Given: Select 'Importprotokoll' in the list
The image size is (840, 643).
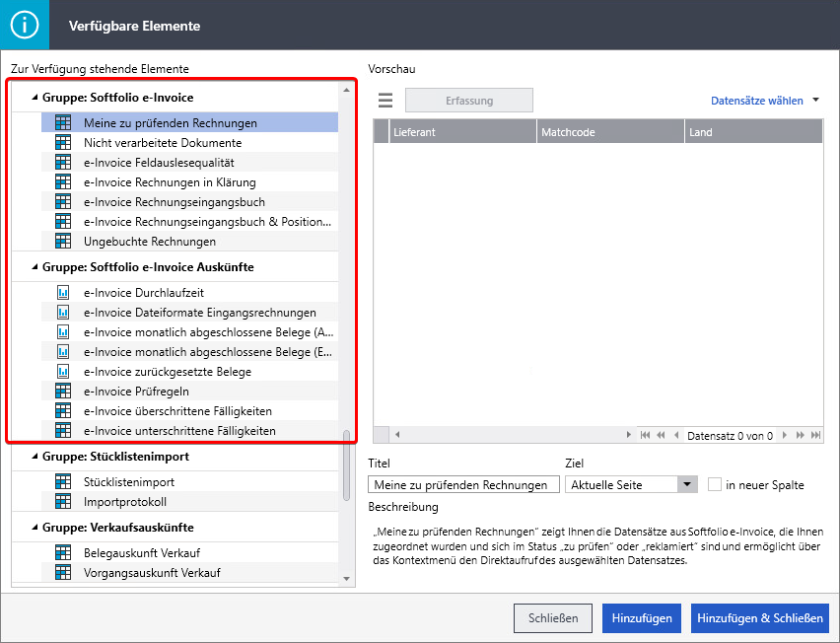Looking at the screenshot, I should pos(189,502).
